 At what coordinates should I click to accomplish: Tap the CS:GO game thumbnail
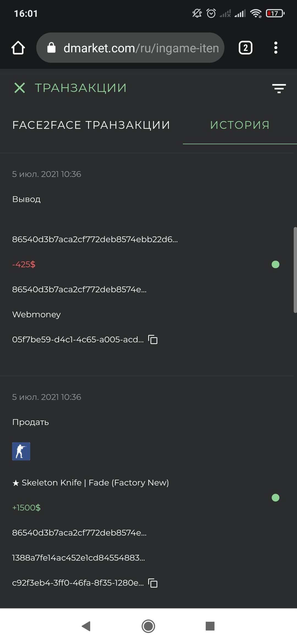pos(21,451)
